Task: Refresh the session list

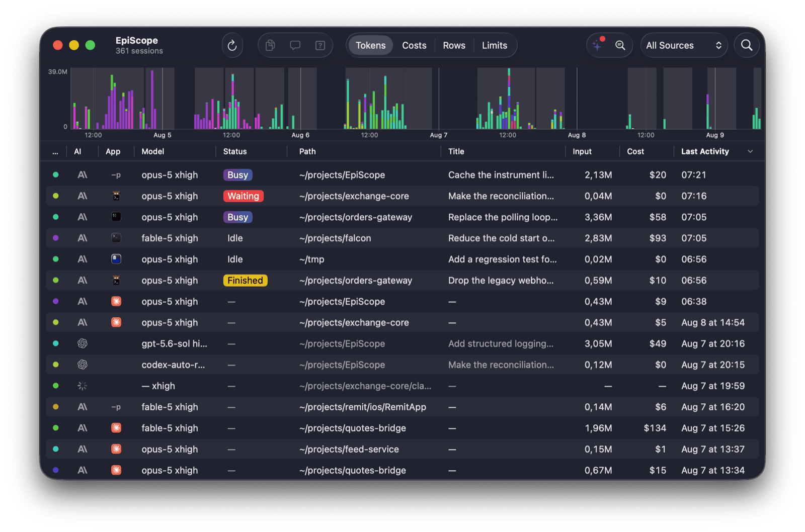Action: point(232,46)
